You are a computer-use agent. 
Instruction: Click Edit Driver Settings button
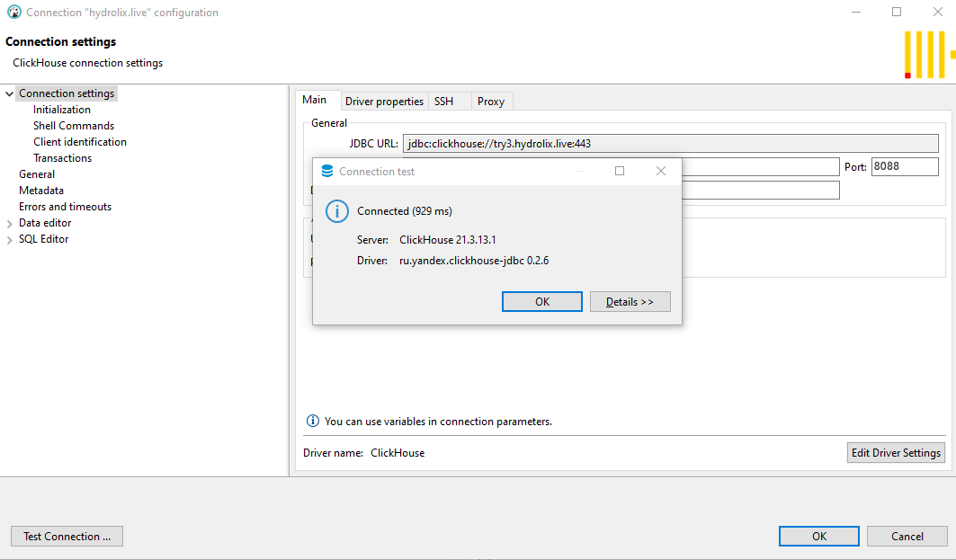[896, 453]
